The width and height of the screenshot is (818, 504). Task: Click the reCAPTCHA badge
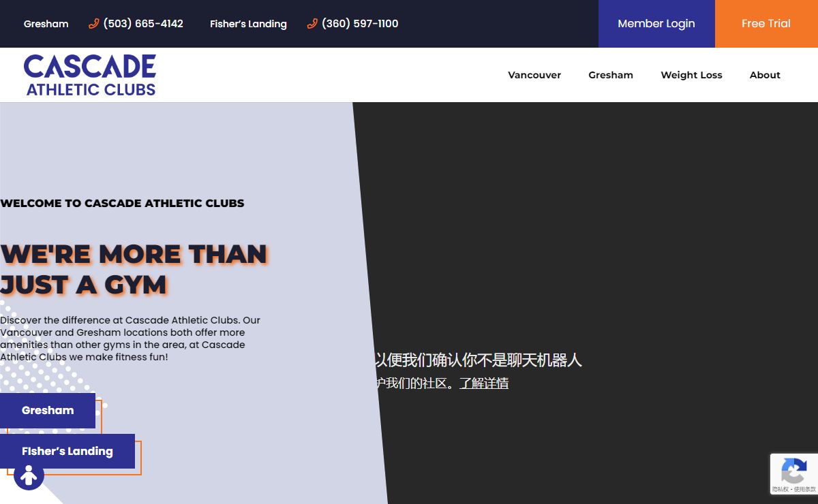coord(794,474)
